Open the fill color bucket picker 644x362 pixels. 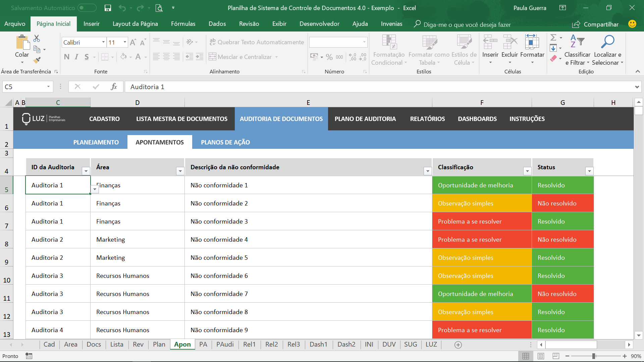tap(123, 57)
